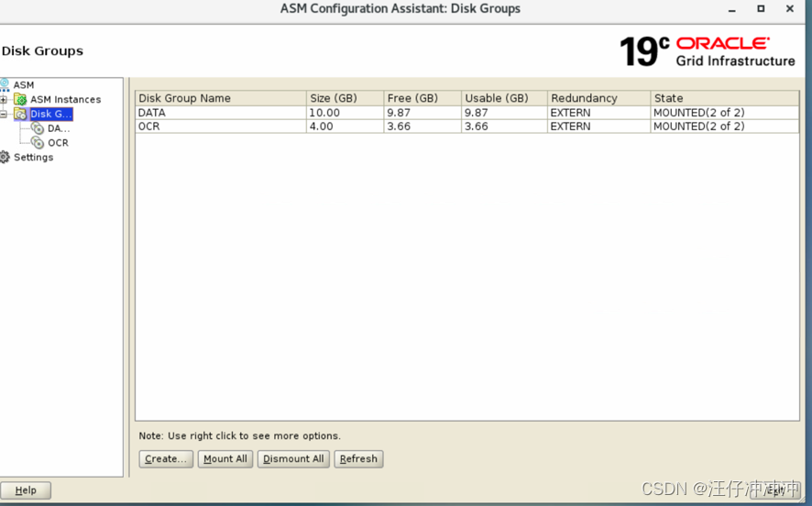Click EXTERN redundancy cell in DATA row
This screenshot has height=506, width=812.
tap(598, 113)
